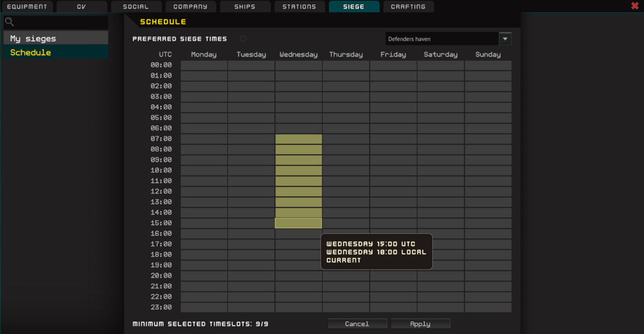Viewport: 644px width, 334px height.
Task: Deselect the Wednesday 11:00 highlighted slot
Action: click(298, 181)
